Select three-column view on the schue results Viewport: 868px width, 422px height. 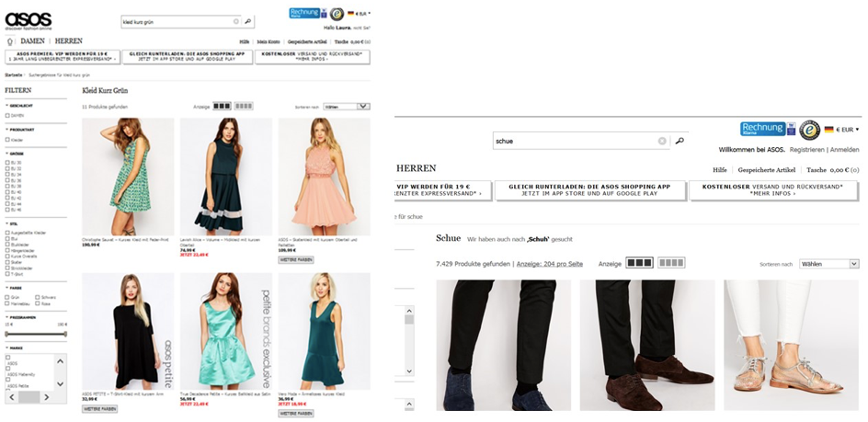pyautogui.click(x=639, y=263)
